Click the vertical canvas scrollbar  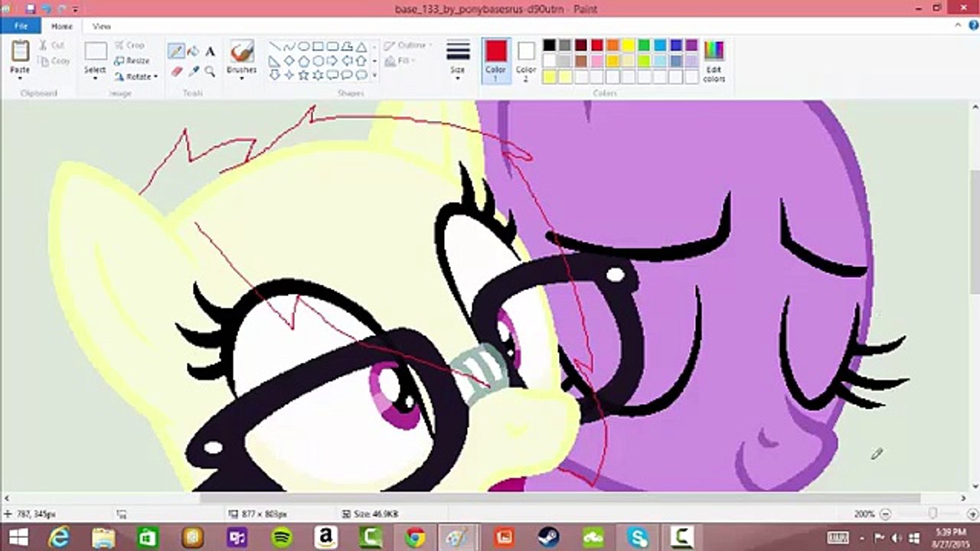pyautogui.click(x=975, y=232)
